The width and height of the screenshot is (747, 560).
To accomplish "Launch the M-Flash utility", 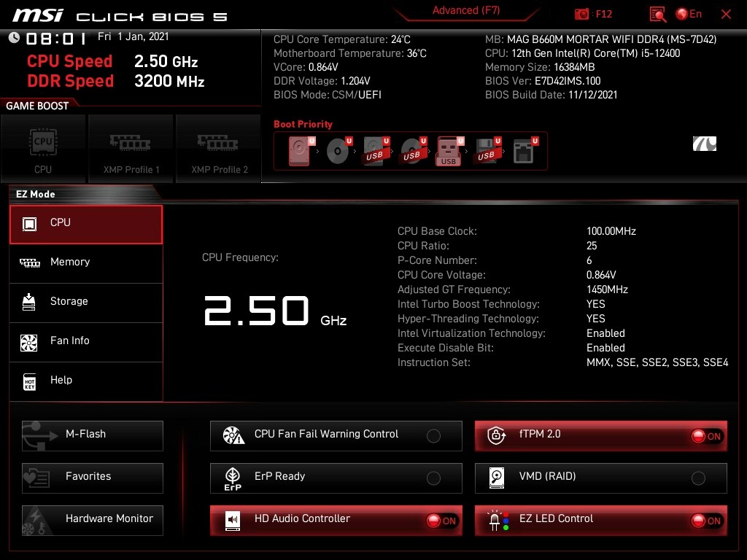I will coord(93,436).
